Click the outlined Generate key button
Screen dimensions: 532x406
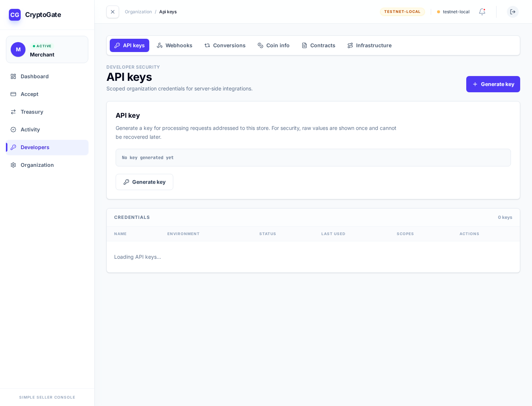[x=144, y=182]
